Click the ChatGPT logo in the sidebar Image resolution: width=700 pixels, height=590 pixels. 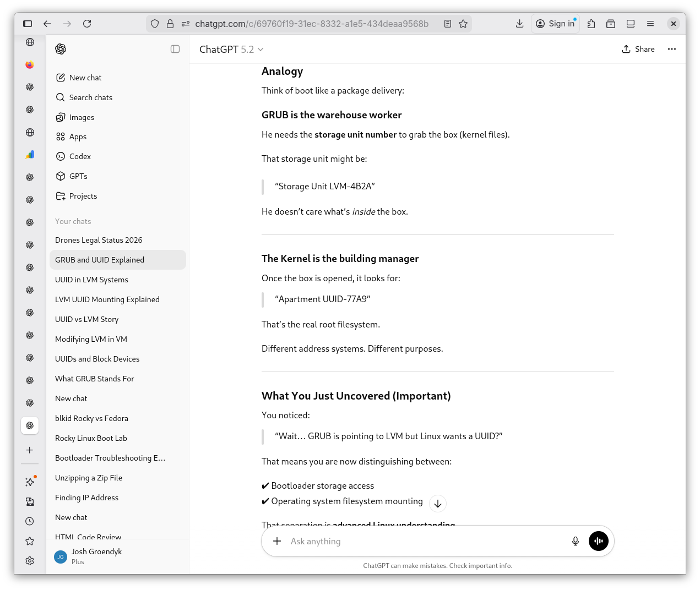tap(61, 49)
